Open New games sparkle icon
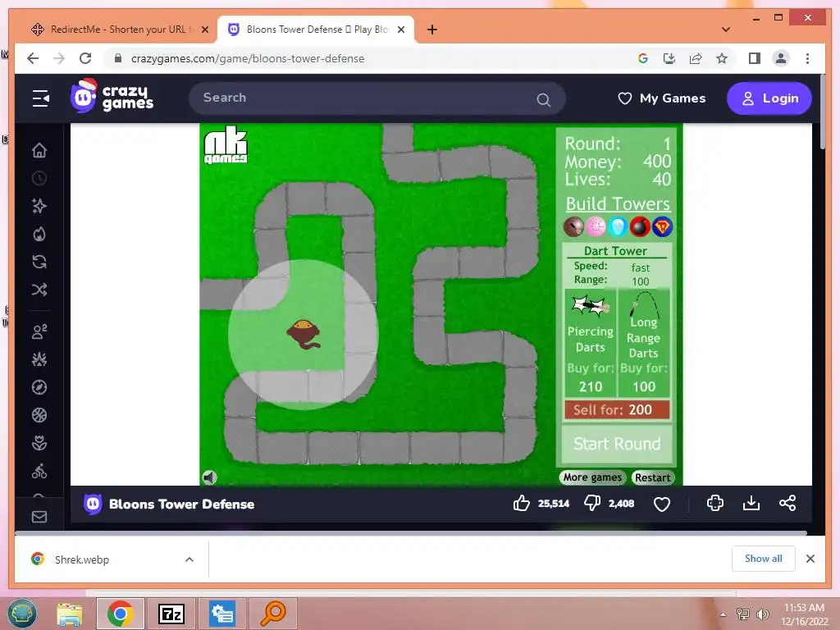 [39, 206]
